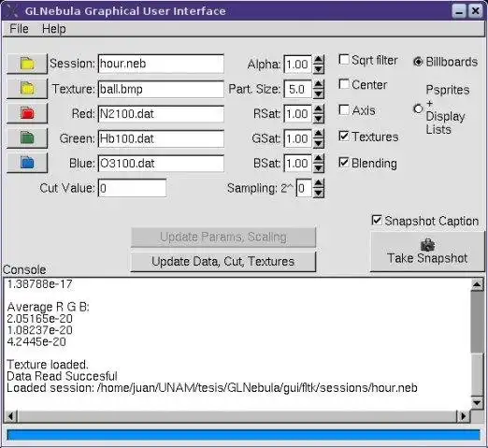Viewport: 488px width, 448px height.
Task: Select Psprites + Display Lists radio option
Action: (418, 108)
